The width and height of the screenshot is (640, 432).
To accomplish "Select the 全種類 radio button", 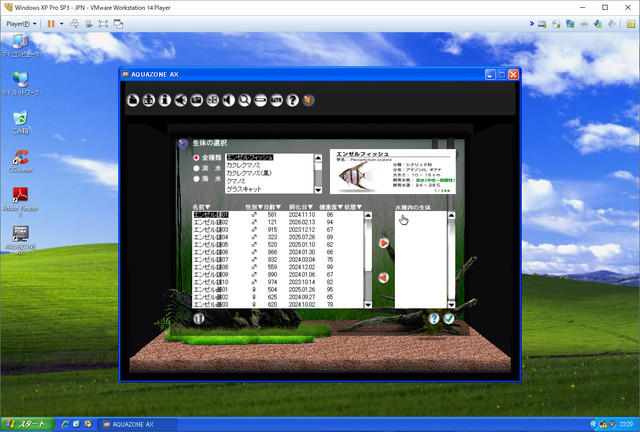I will click(196, 158).
